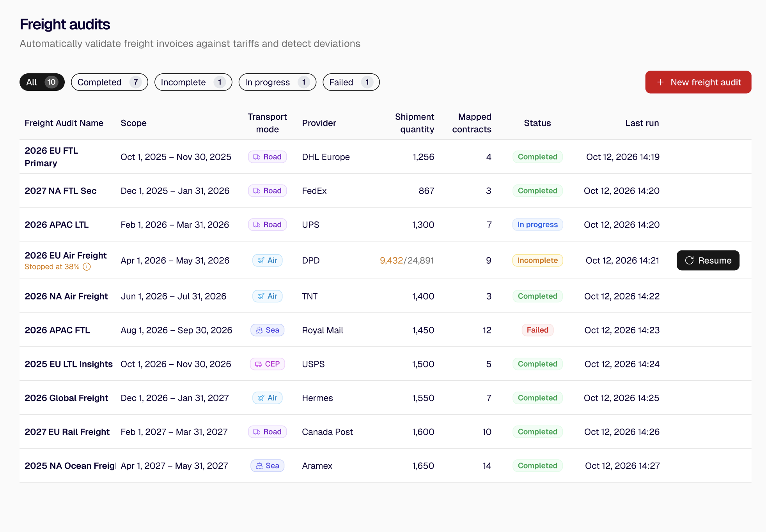This screenshot has width=766, height=532.
Task: Resume the 2026 EU Air Freight audit
Action: click(708, 261)
